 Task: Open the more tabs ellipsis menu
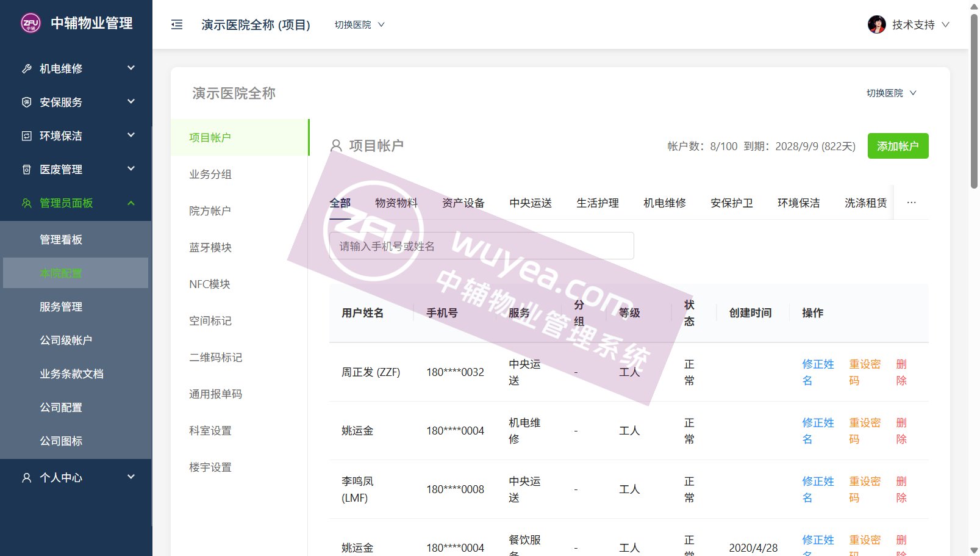(911, 203)
